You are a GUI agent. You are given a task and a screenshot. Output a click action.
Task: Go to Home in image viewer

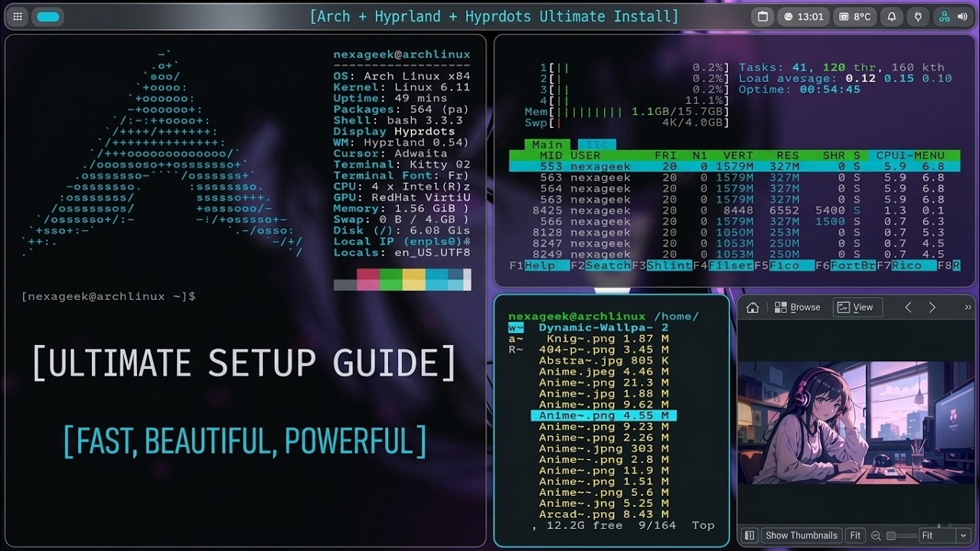coord(753,307)
